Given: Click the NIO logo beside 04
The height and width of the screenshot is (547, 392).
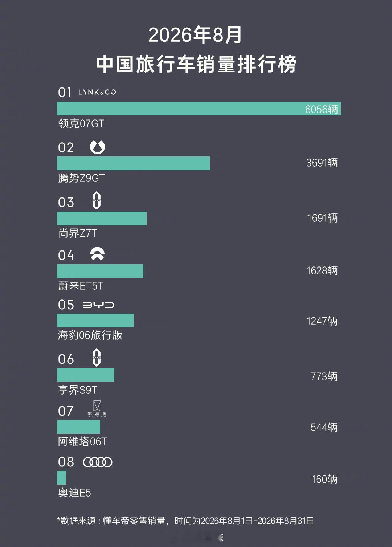Looking at the screenshot, I should 97,254.
